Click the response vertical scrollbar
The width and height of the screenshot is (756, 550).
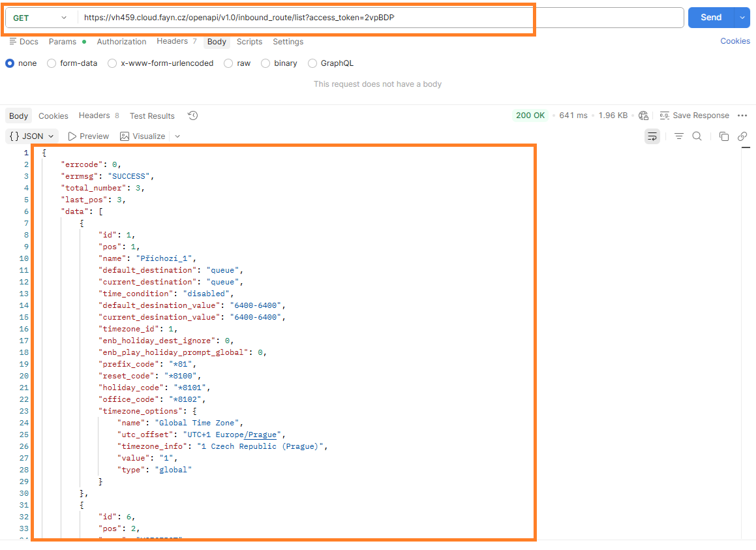click(746, 343)
